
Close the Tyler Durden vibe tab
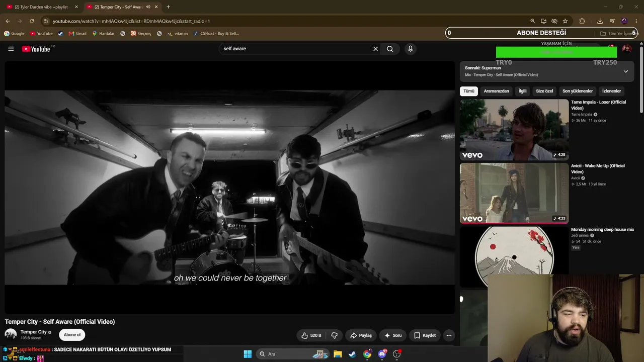coord(76,7)
